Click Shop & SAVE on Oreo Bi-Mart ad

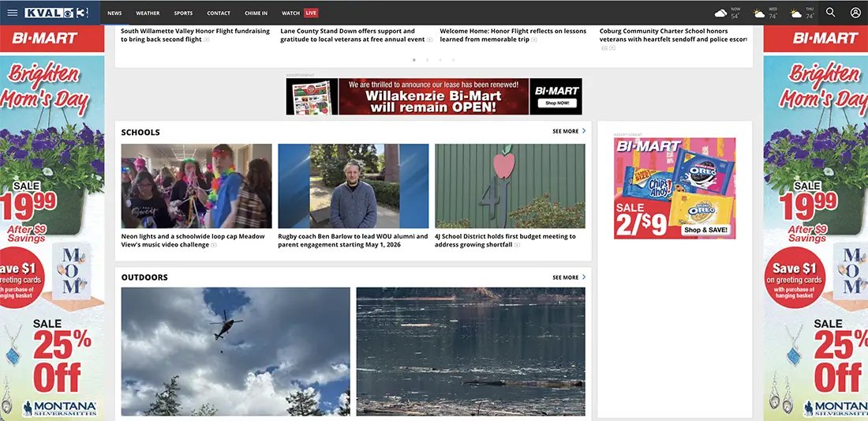tap(705, 230)
